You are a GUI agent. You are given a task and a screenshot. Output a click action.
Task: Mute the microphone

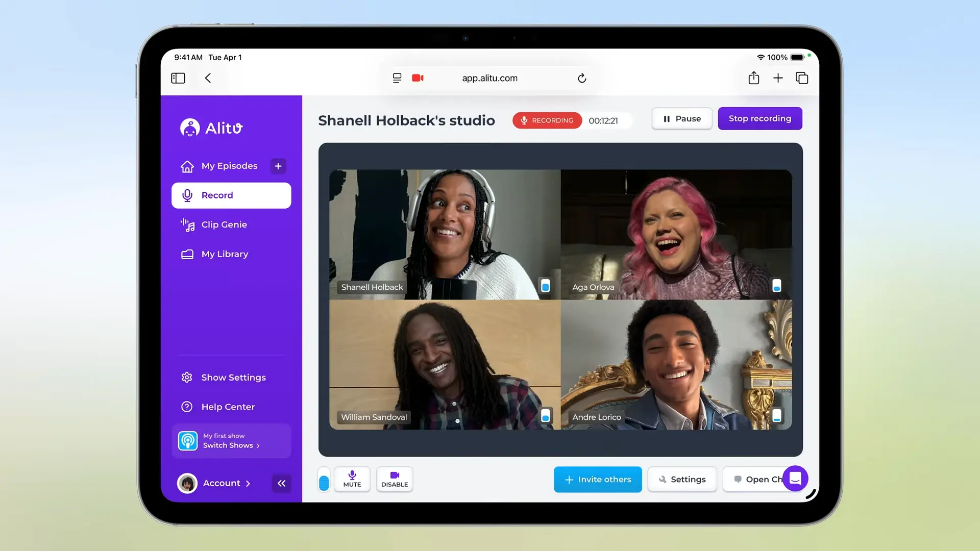[352, 479]
